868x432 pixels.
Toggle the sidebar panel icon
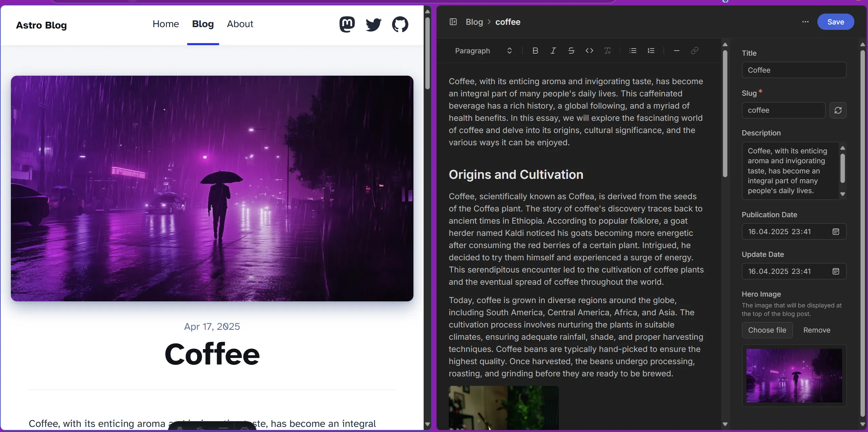[453, 22]
